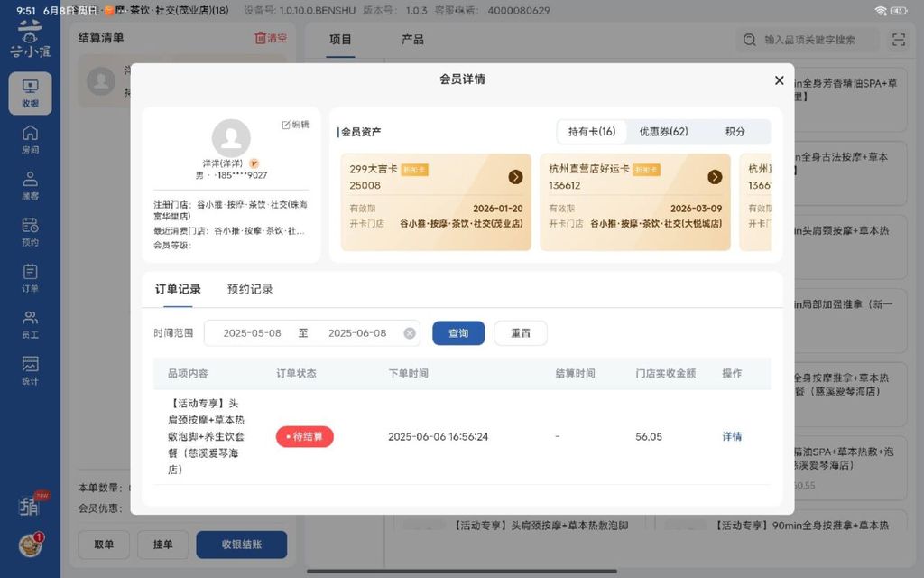Open the 订单 orders section in sidebar

coord(30,278)
